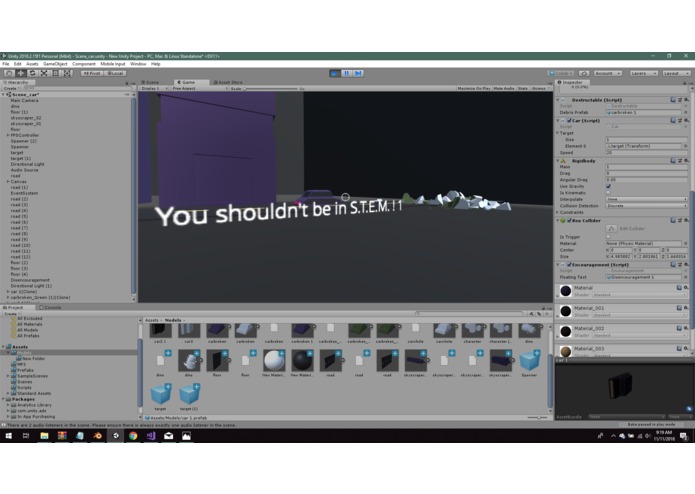Open the Account dropdown
This screenshot has width=695, height=494.
click(608, 73)
